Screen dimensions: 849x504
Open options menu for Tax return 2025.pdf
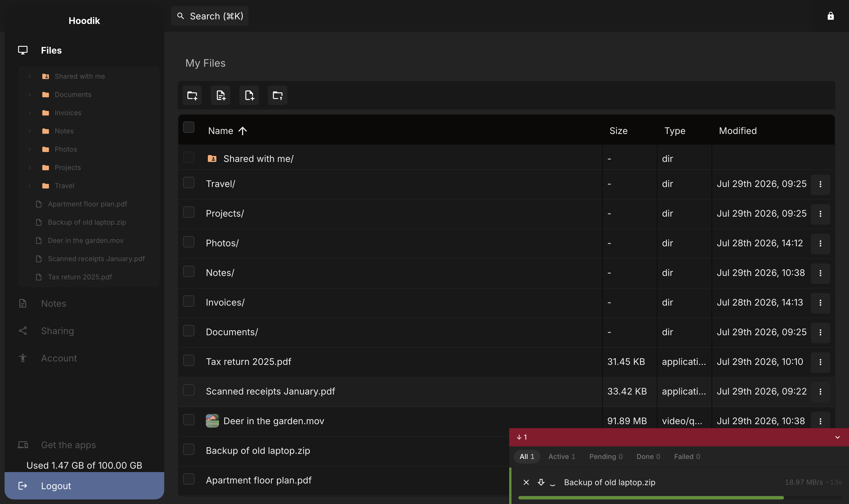tap(820, 362)
